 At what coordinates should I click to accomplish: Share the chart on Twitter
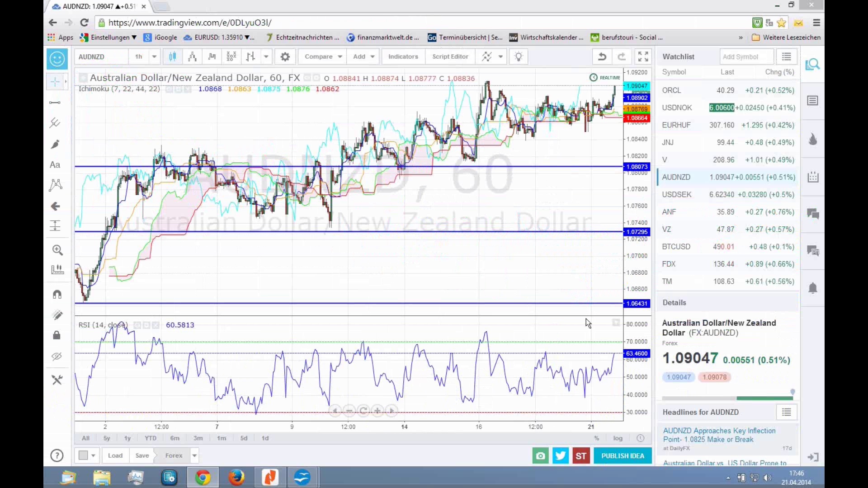pos(561,455)
